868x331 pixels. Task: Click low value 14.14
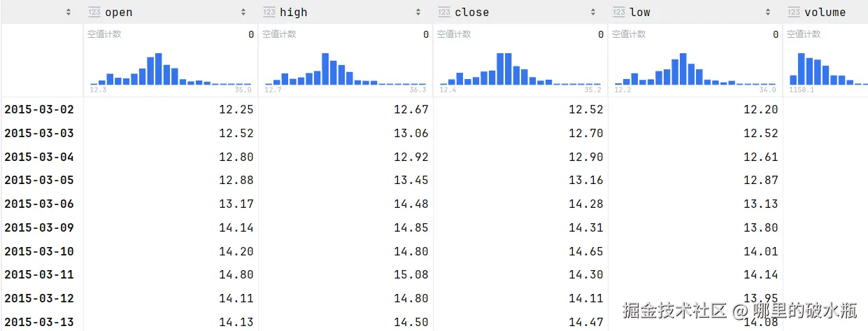(x=761, y=274)
